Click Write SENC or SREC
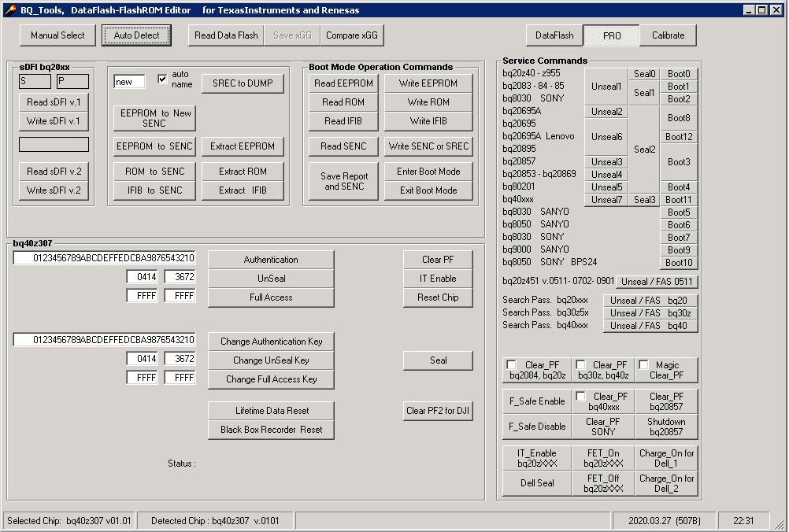789x532 pixels. [x=428, y=146]
